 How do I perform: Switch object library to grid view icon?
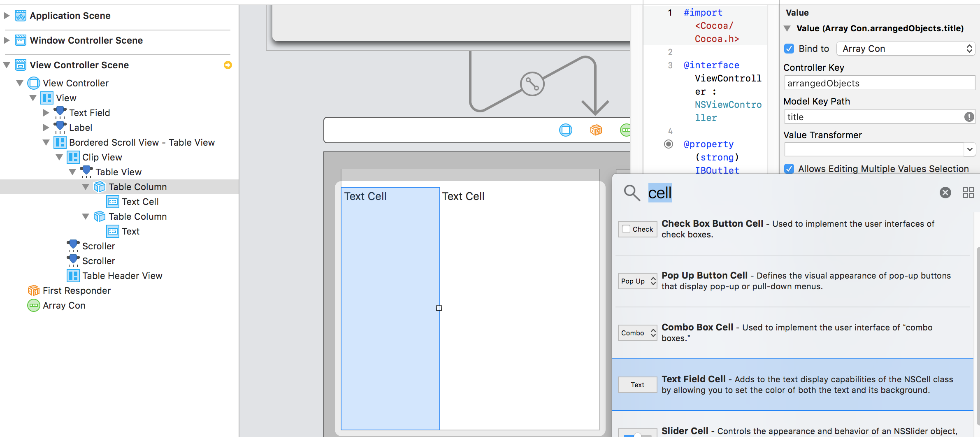[968, 193]
